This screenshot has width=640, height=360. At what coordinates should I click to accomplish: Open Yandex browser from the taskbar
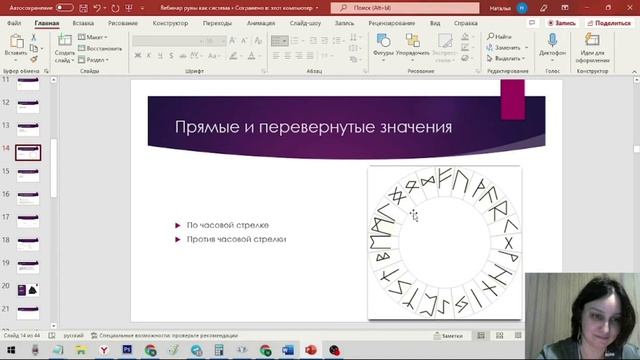pos(104,350)
